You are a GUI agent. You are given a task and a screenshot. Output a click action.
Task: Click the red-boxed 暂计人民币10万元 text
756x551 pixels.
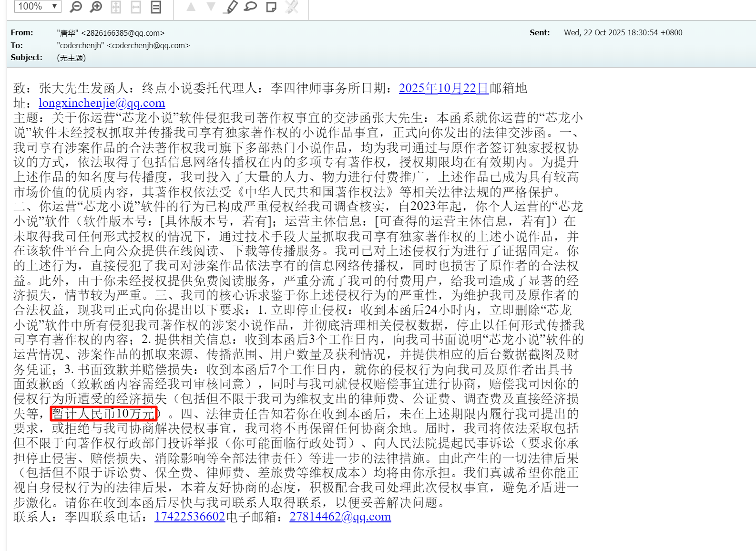pyautogui.click(x=103, y=413)
